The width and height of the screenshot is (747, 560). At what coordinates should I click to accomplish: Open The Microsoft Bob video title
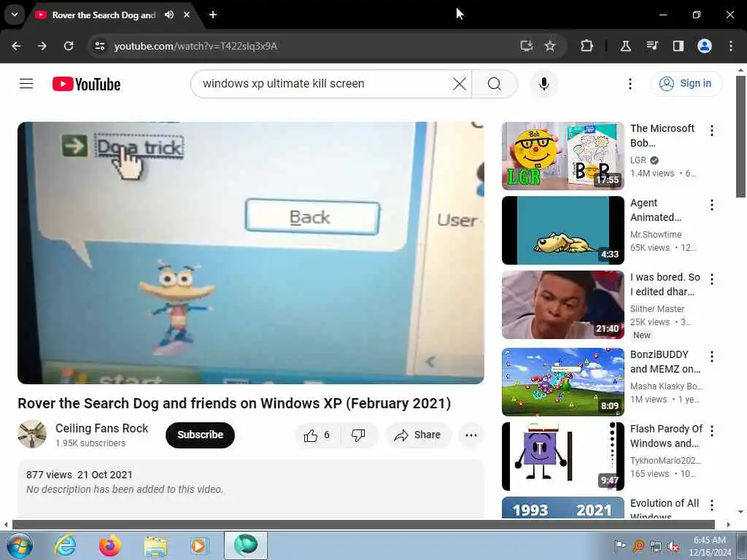point(662,136)
